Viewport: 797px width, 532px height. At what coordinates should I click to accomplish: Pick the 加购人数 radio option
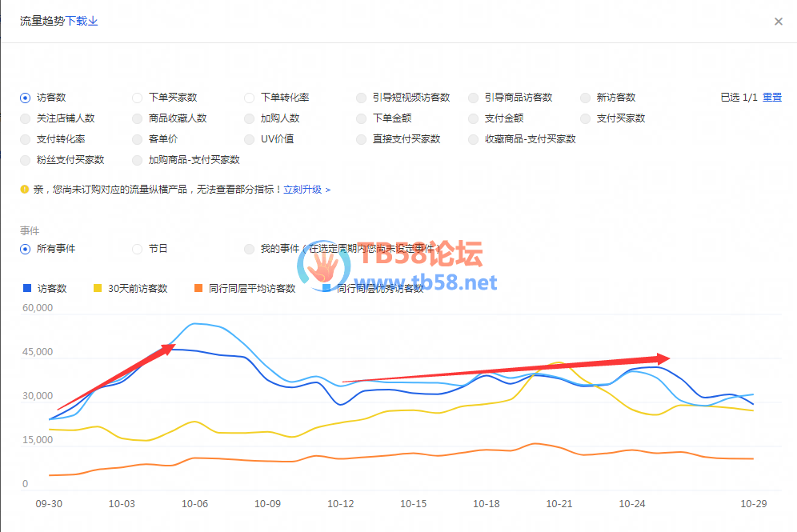(x=250, y=118)
